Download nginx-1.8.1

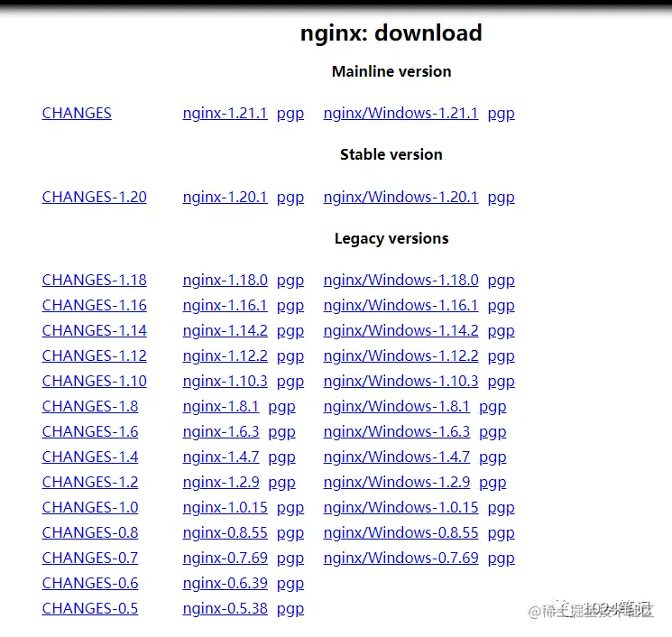tap(221, 406)
